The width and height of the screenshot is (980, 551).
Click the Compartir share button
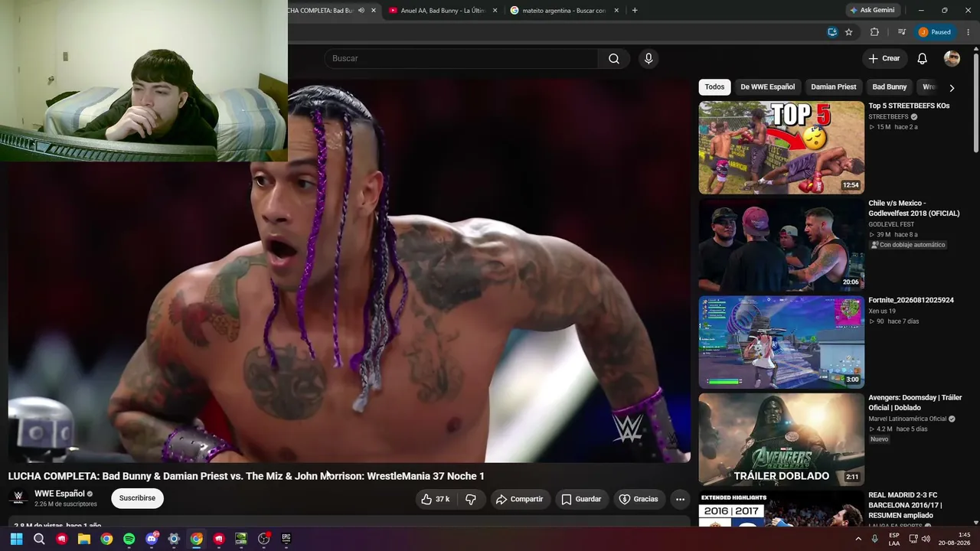point(519,499)
